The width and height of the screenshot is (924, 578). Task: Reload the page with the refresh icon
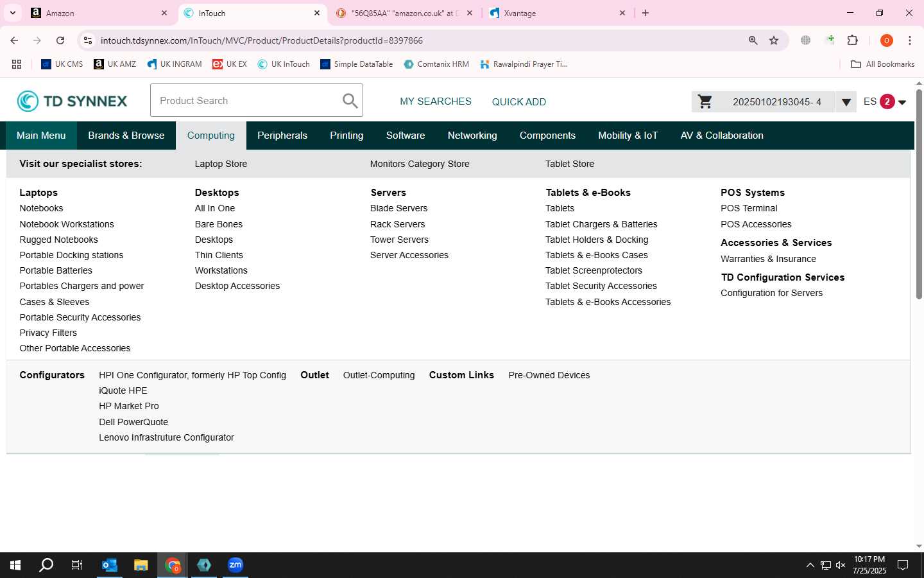click(60, 40)
